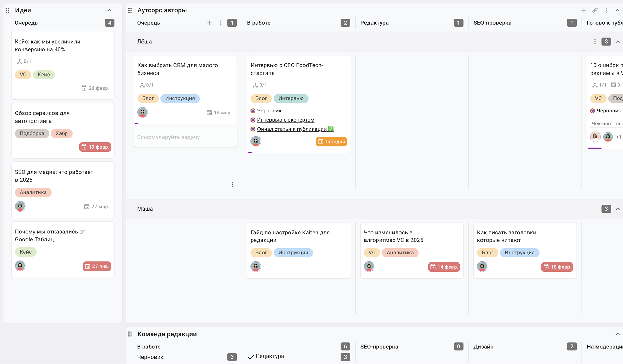Click the plus icon in Аутсорс авторы header
This screenshot has height=364, width=623.
coord(584,10)
